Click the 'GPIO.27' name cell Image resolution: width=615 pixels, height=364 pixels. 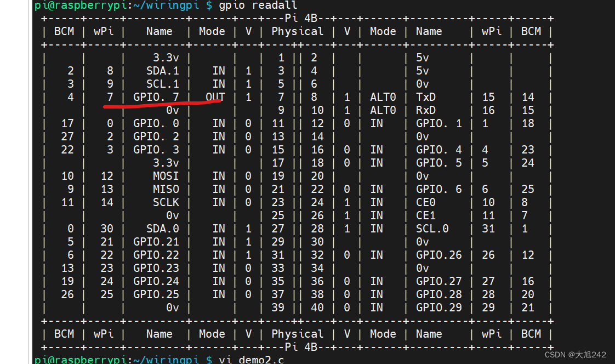439,281
